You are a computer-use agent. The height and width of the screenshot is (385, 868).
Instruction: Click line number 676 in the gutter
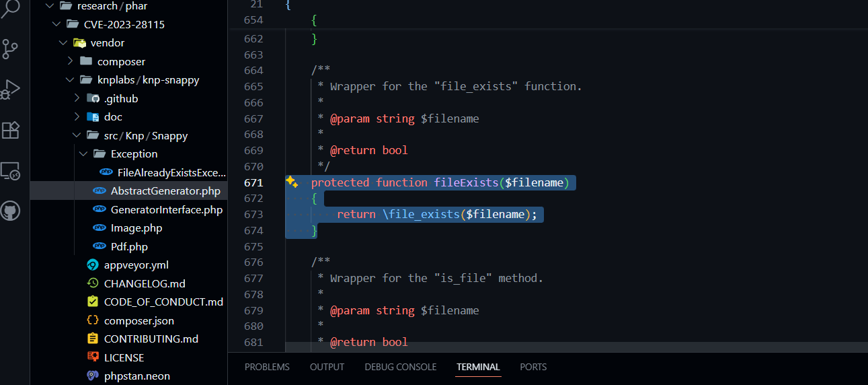point(253,262)
